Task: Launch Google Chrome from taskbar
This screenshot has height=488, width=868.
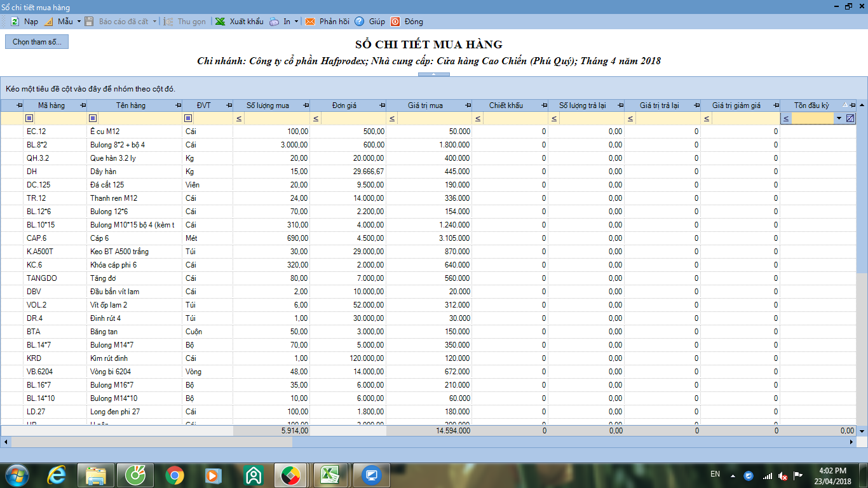Action: 175,475
